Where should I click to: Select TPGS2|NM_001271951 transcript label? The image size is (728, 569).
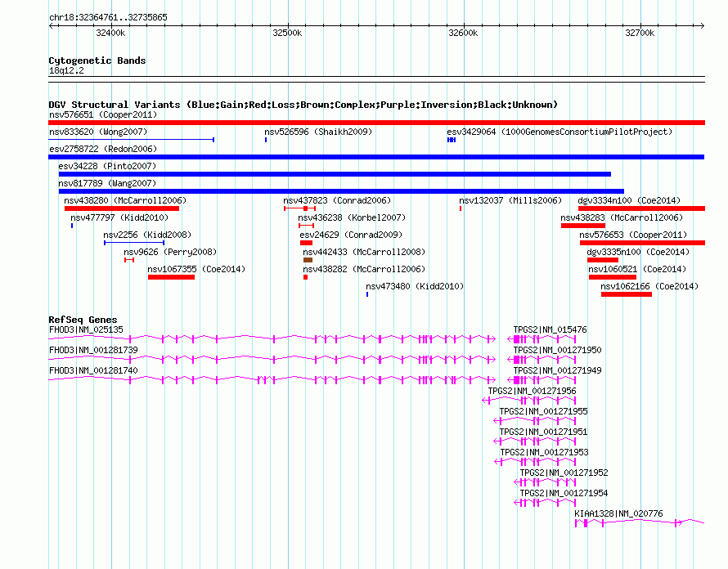pos(544,432)
